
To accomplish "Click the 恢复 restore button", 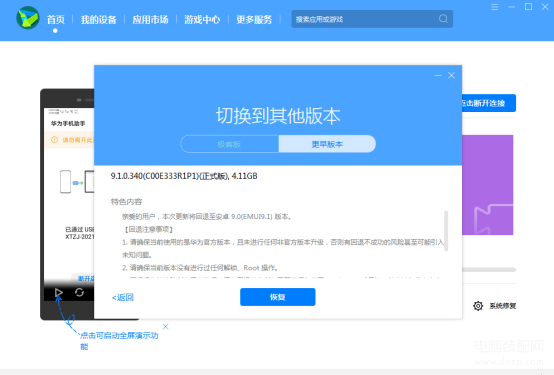I will pos(278,297).
